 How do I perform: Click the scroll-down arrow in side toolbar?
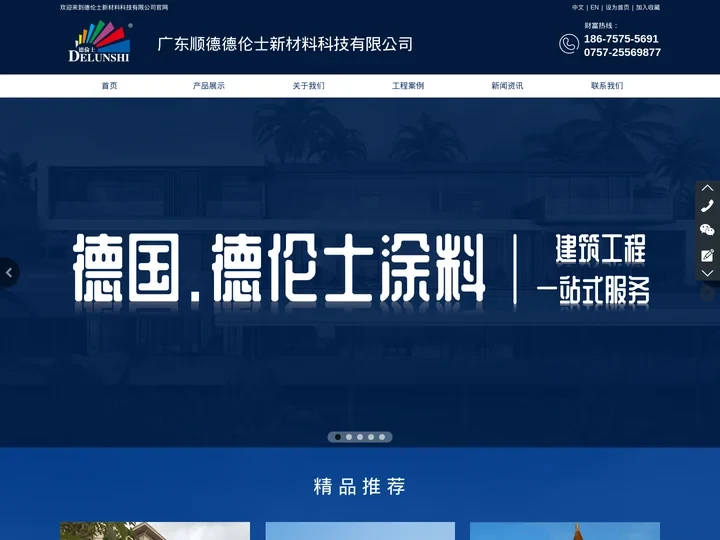point(707,273)
